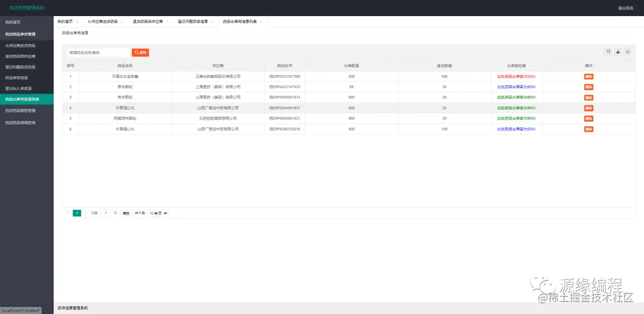
Task: Delete row with batch 药DIP0423147525
Action: [589, 87]
